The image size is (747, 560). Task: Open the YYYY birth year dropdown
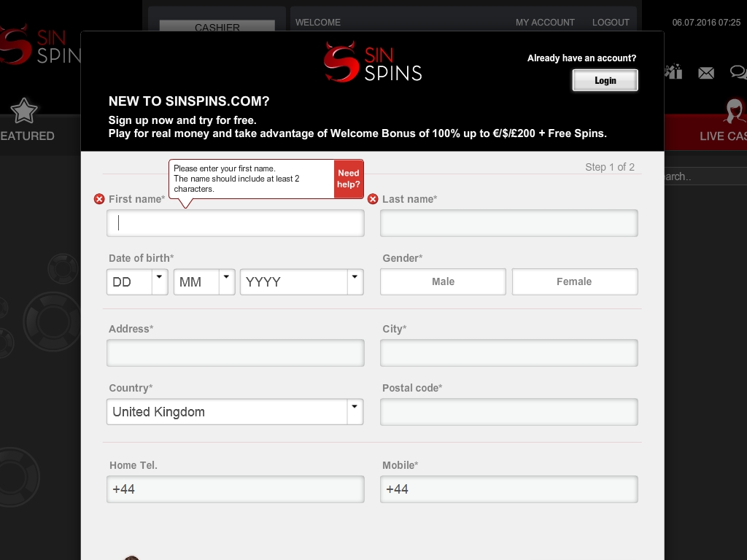(x=301, y=281)
